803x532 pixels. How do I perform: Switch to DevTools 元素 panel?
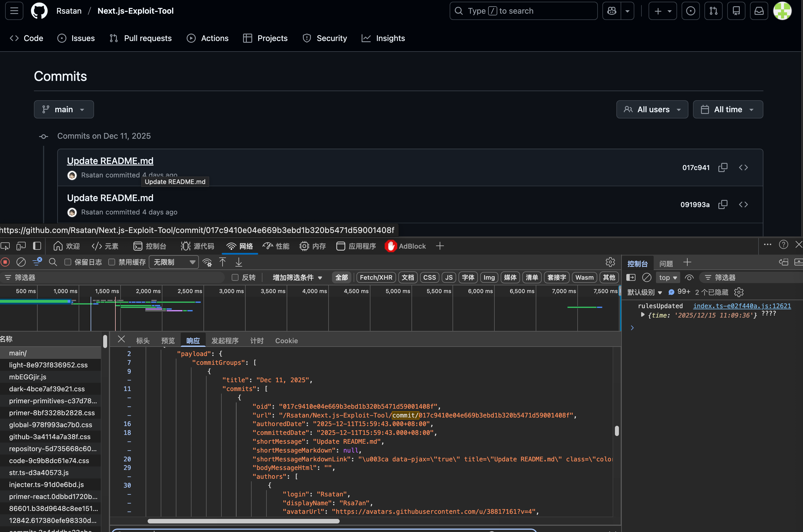[x=105, y=246]
